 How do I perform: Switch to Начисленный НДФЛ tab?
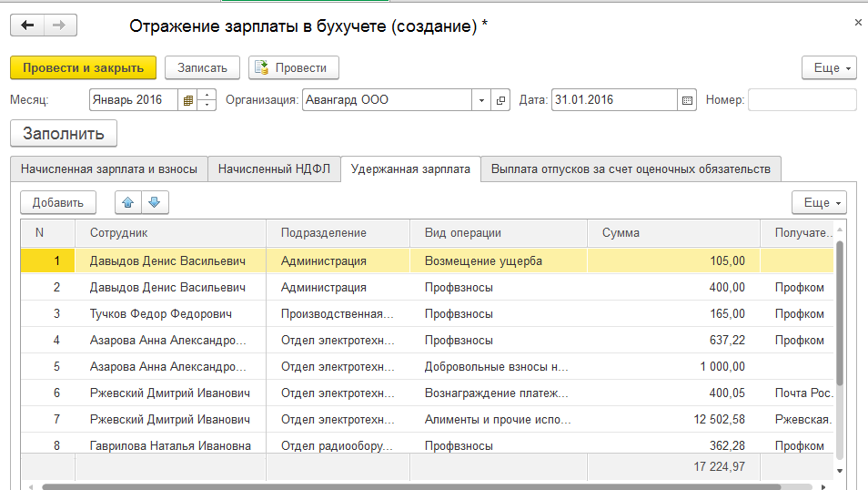274,169
